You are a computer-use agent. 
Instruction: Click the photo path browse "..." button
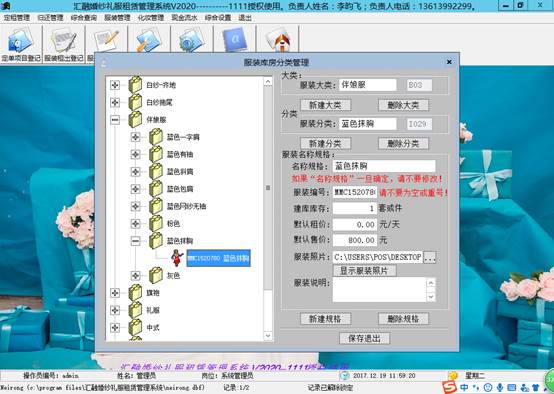tap(429, 257)
